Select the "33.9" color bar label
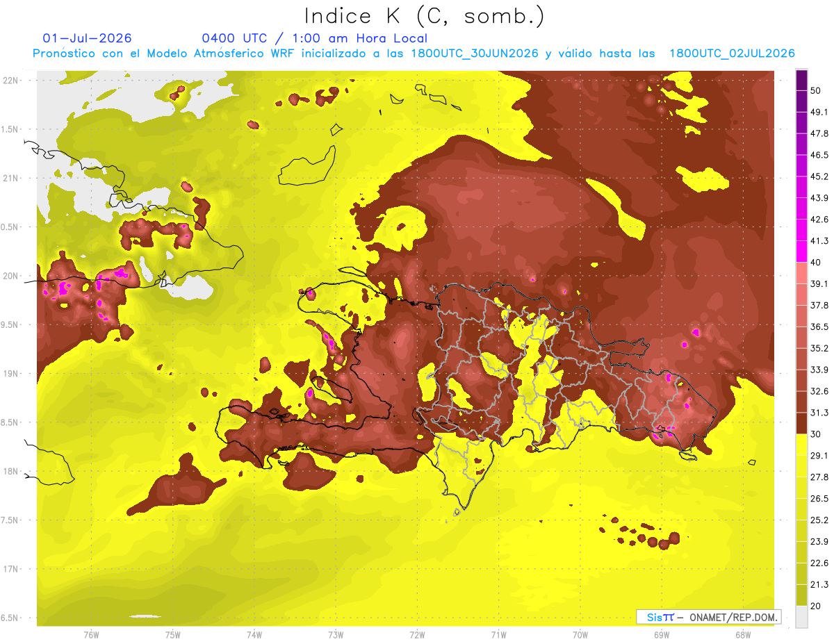 coord(819,370)
